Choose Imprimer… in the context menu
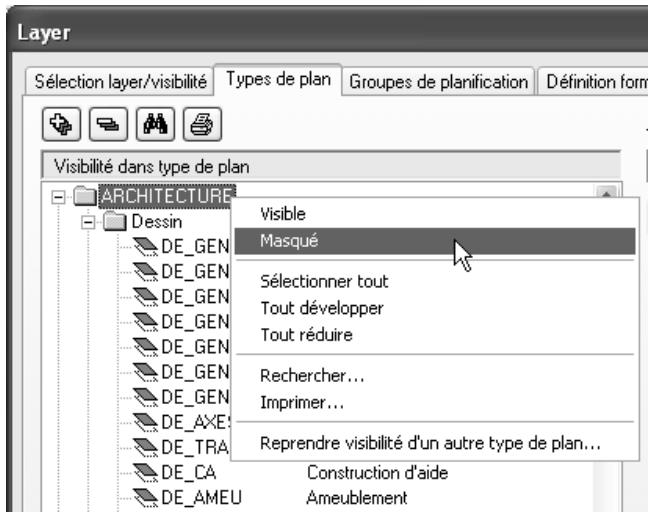Screen dimensions: 648x512 click(x=435, y=402)
